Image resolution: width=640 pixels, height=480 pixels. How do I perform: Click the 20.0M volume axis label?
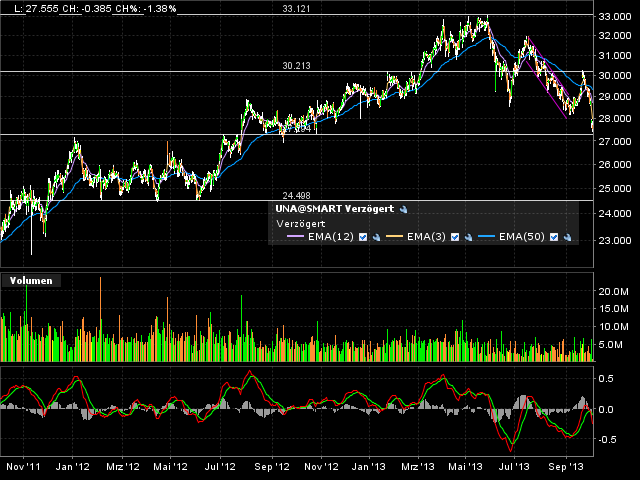point(613,291)
